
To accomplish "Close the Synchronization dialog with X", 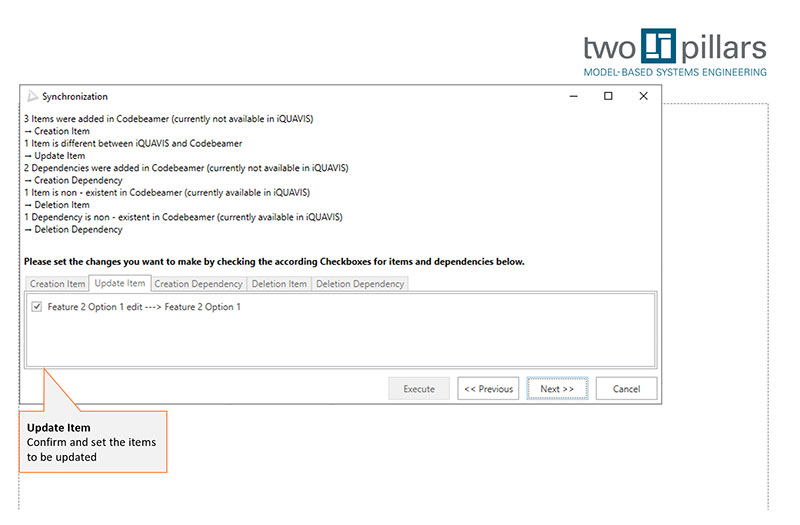I will click(643, 97).
